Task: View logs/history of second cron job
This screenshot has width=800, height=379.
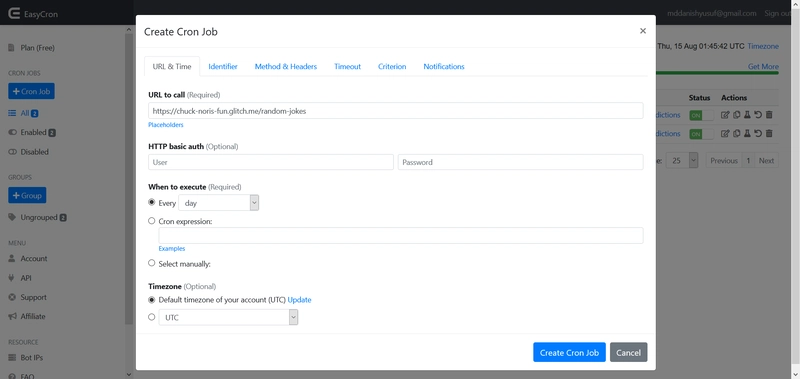Action: pos(758,134)
